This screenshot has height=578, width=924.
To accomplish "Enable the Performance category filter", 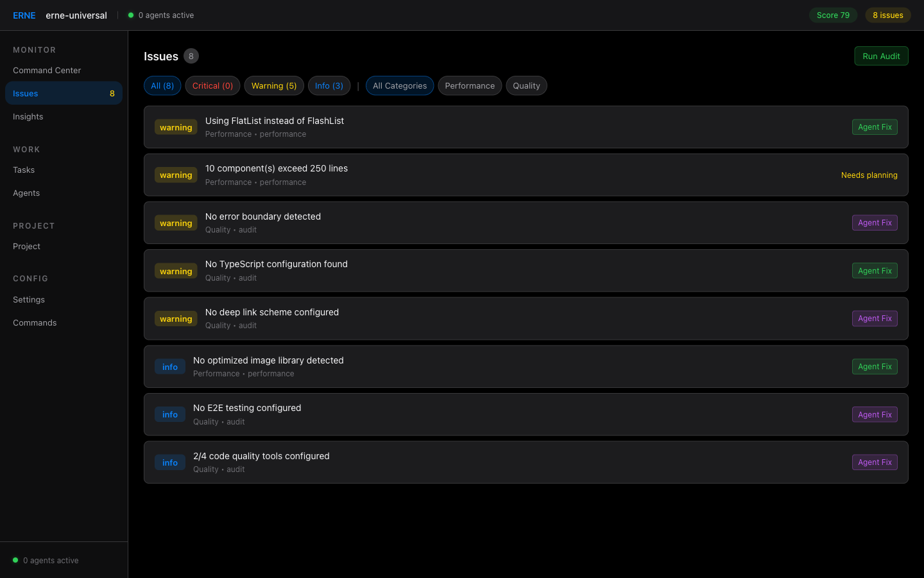I will point(470,85).
